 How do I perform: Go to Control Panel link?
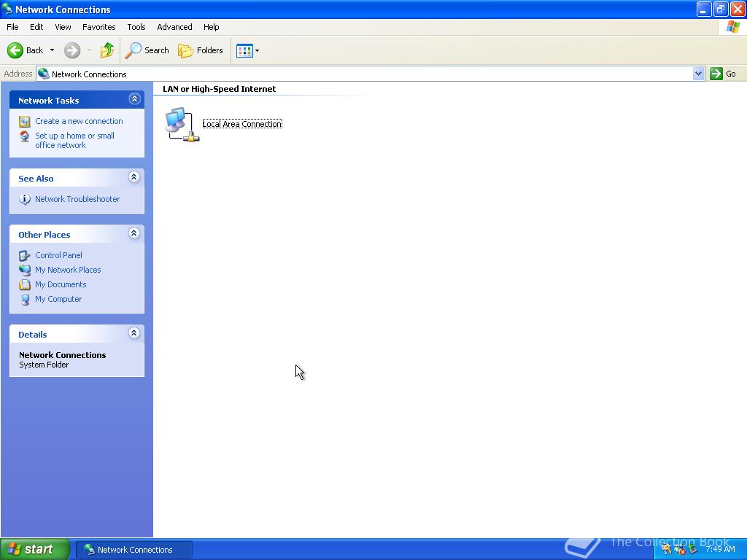click(58, 255)
